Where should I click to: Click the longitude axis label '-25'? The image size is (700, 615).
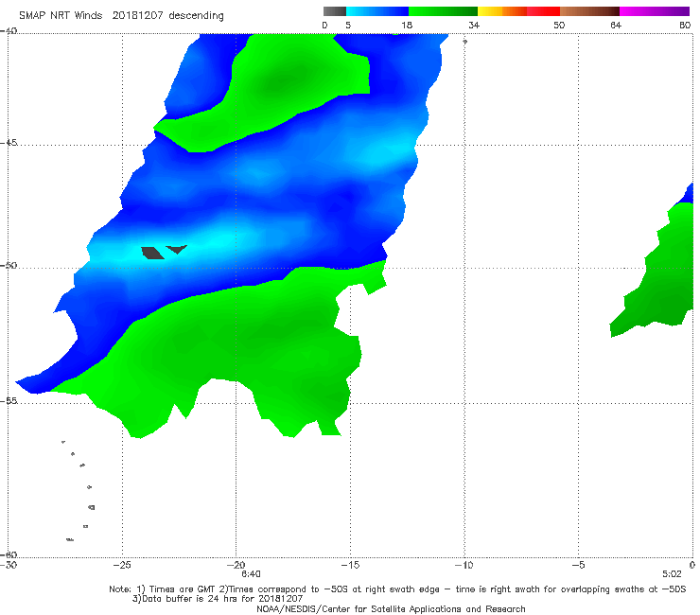coord(122,565)
